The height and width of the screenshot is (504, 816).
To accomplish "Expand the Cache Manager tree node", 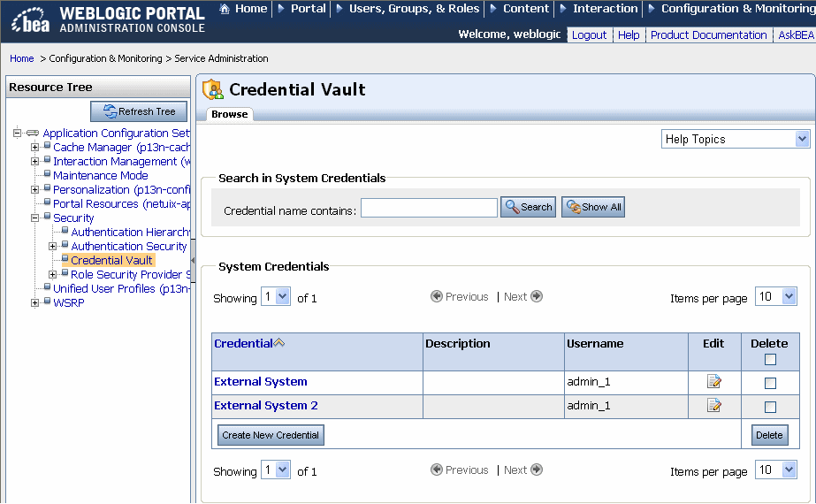I will (x=34, y=148).
